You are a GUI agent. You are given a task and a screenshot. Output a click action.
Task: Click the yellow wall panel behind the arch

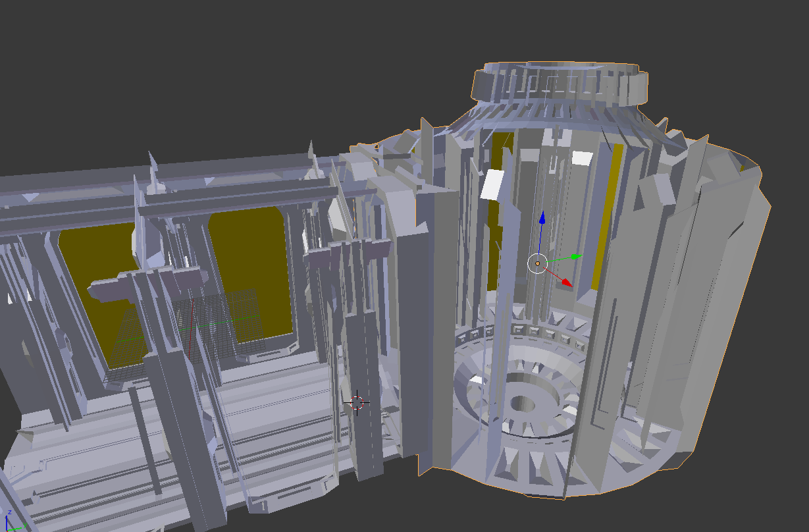(x=253, y=263)
